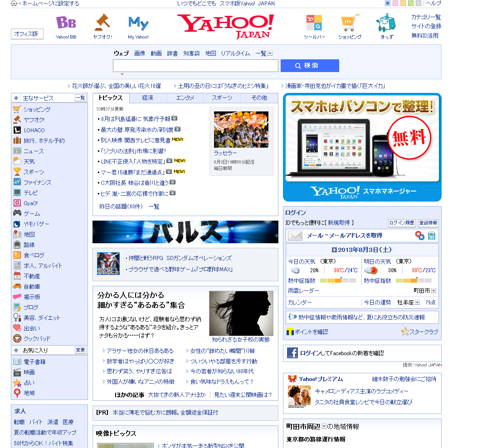
Task: Click the Cookpad (クックパッド) icon
Action: click(x=17, y=338)
